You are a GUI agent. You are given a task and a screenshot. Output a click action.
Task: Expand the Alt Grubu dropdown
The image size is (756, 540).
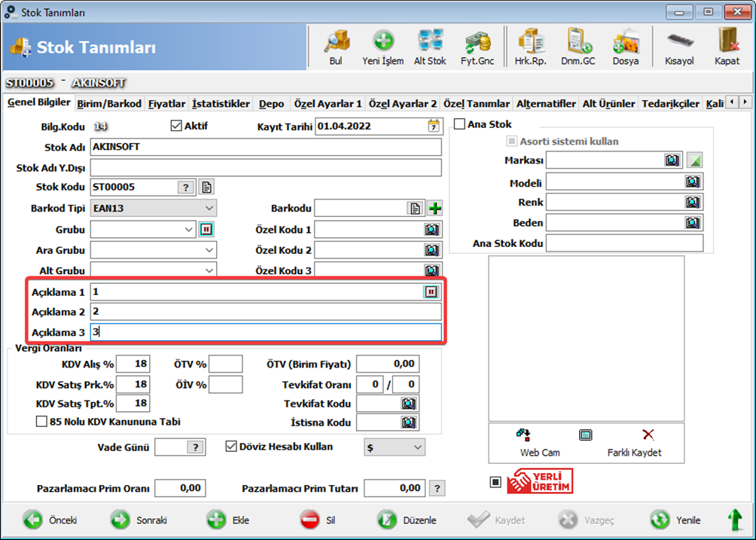tap(209, 270)
